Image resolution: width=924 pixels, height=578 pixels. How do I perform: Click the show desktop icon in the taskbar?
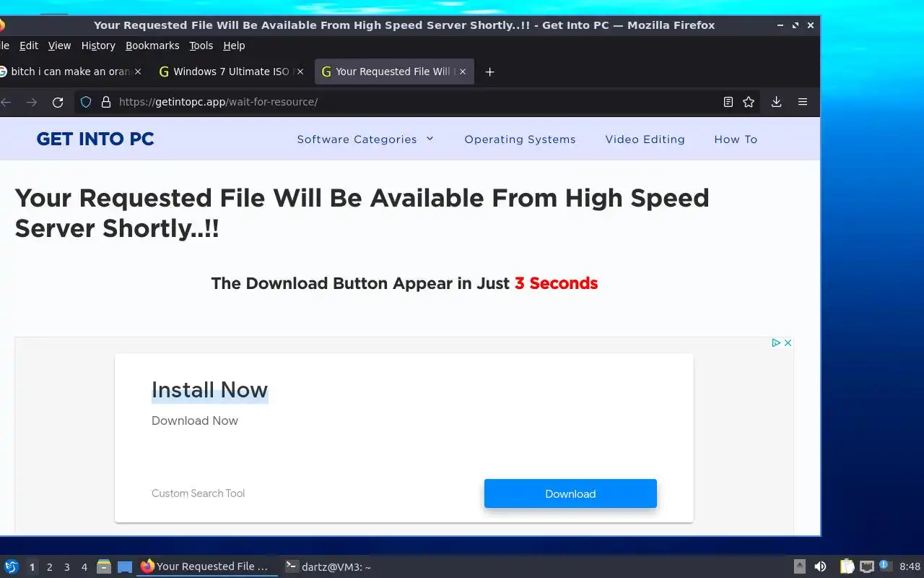[125, 566]
